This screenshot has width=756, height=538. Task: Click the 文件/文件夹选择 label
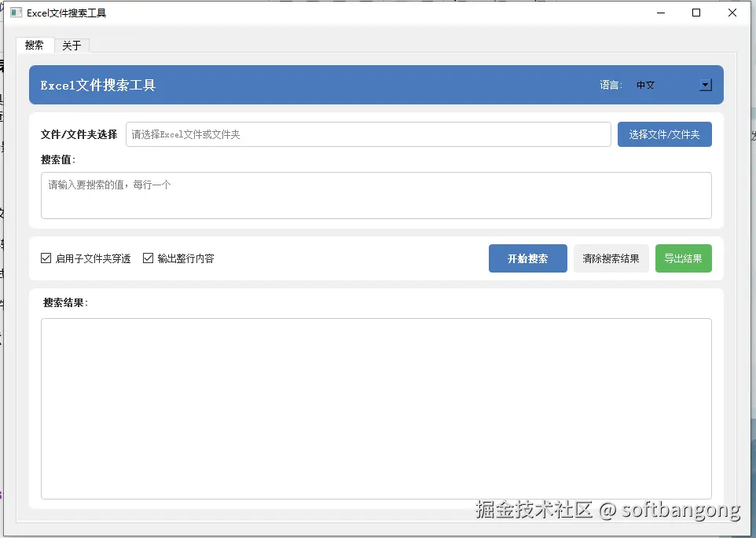click(x=79, y=134)
